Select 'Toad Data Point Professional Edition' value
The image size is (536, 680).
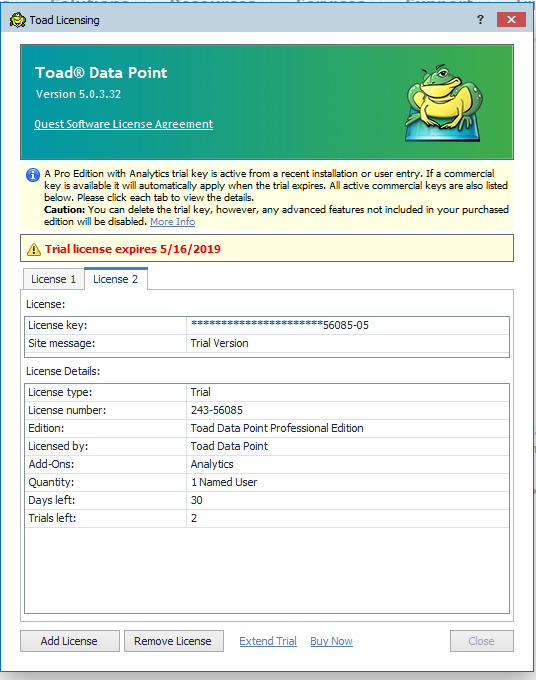(x=277, y=428)
